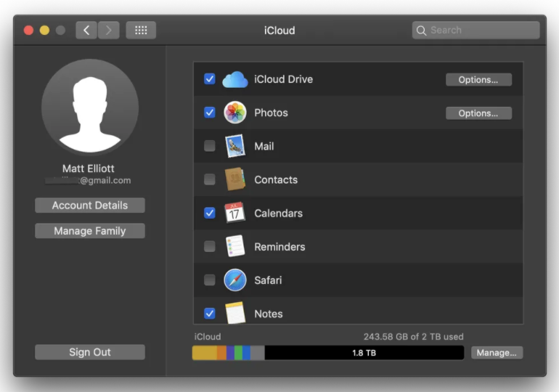Enable the Reminders checkbox

[210, 246]
